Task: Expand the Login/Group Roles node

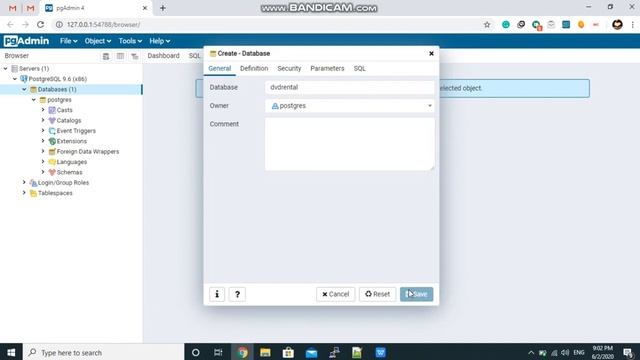Action: [24, 182]
